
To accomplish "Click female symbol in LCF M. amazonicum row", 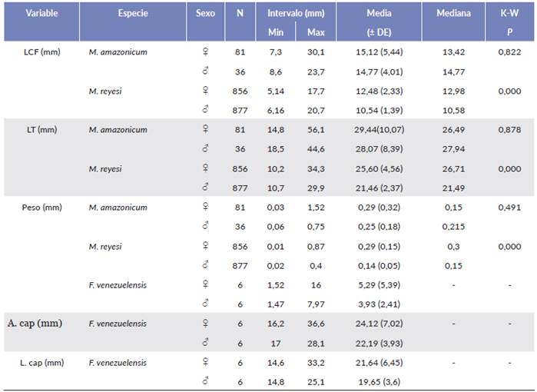I will (x=205, y=51).
